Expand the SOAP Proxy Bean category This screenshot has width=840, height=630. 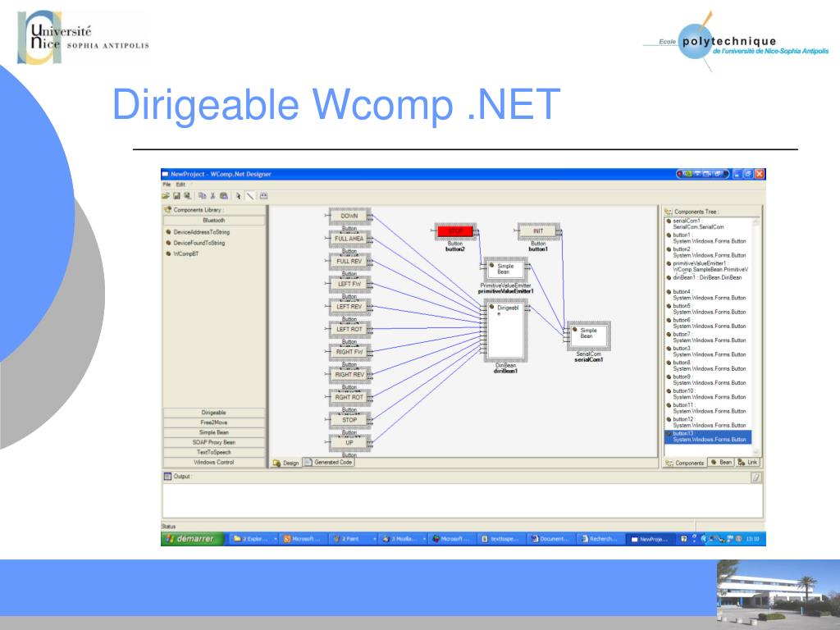(214, 442)
